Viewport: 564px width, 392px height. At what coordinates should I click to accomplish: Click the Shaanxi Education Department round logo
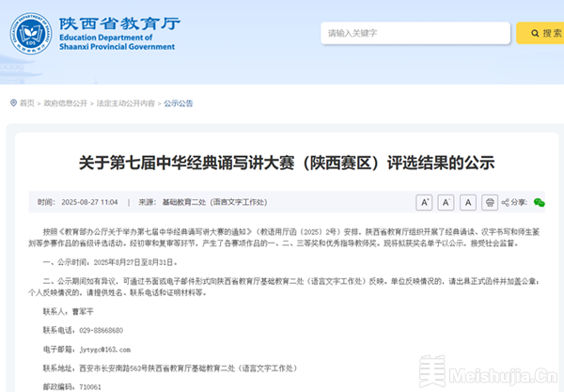point(31,34)
